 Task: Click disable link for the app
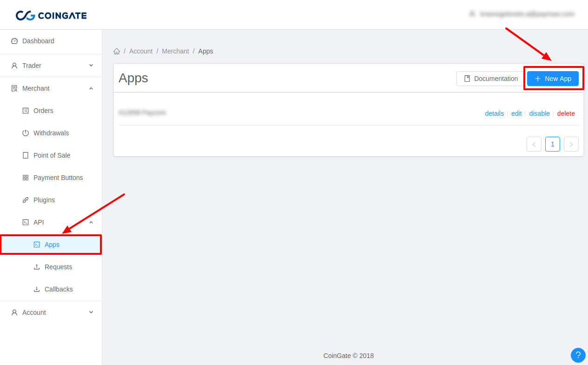coord(539,113)
